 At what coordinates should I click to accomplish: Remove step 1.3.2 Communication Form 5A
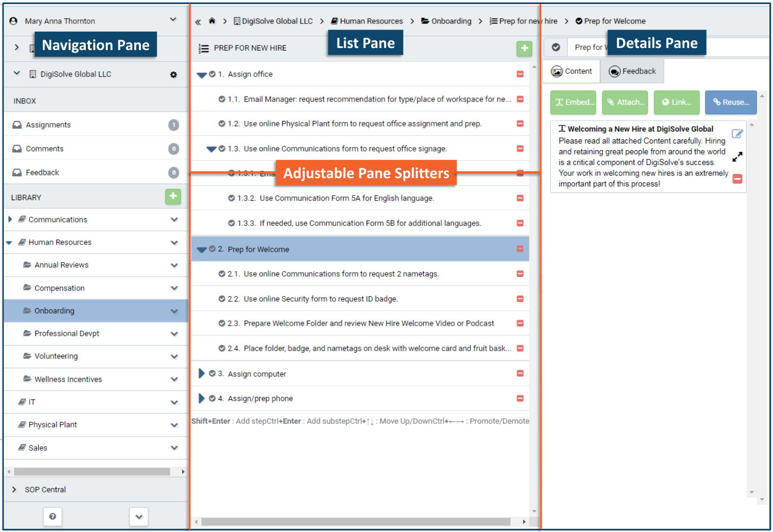tap(520, 198)
